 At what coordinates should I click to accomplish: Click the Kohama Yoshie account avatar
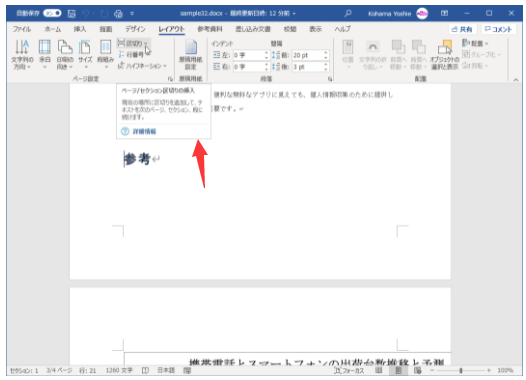[422, 13]
